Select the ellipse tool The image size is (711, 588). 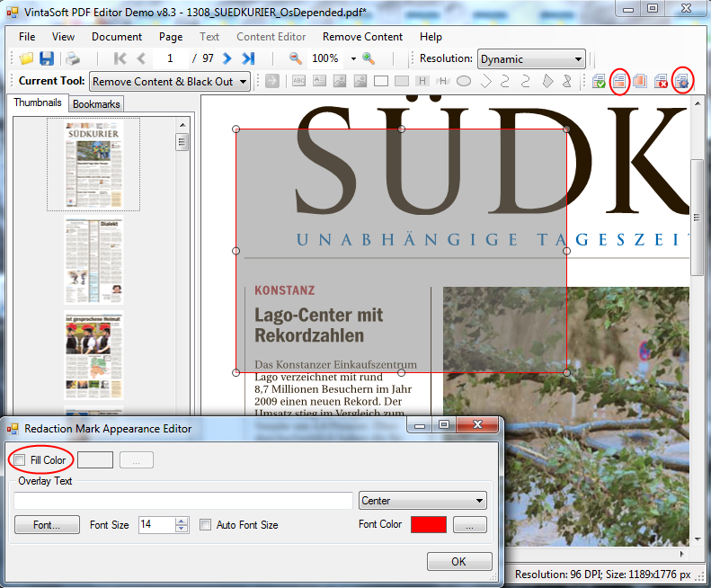[x=464, y=81]
